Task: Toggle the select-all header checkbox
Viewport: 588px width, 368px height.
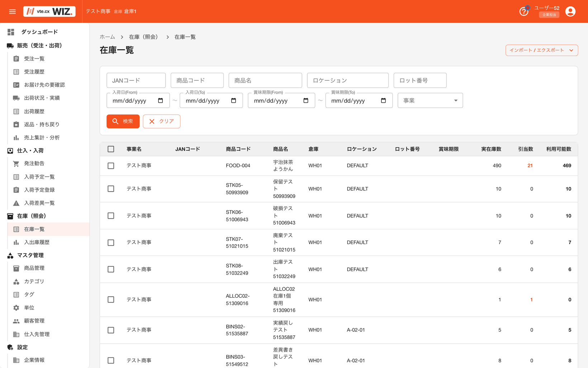Action: point(111,149)
